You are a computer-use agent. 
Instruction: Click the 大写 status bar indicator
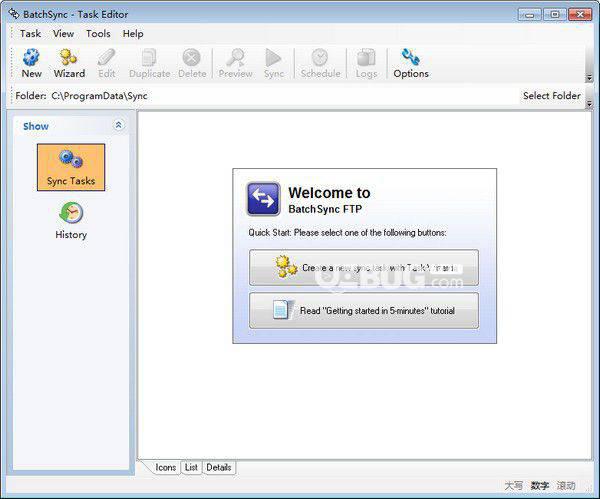pos(513,486)
